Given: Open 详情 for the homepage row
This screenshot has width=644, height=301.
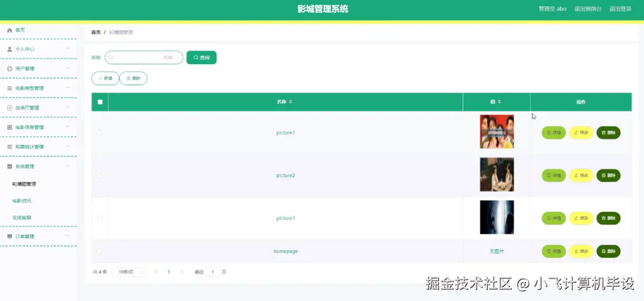Looking at the screenshot, I should (554, 251).
